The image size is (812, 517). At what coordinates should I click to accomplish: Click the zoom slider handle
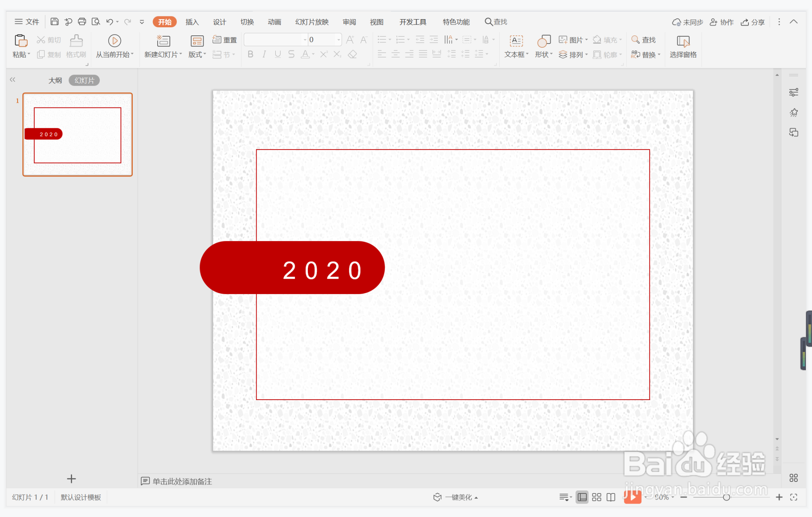pos(726,497)
